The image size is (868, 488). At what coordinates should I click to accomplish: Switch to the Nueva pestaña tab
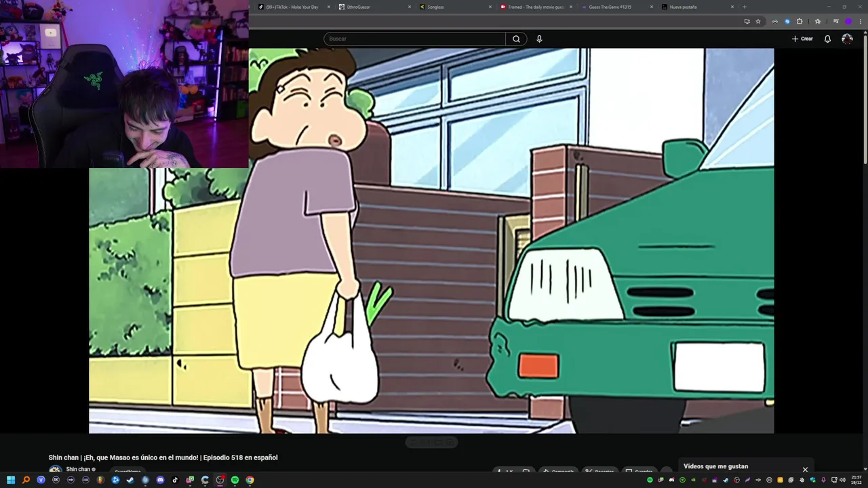click(x=693, y=7)
